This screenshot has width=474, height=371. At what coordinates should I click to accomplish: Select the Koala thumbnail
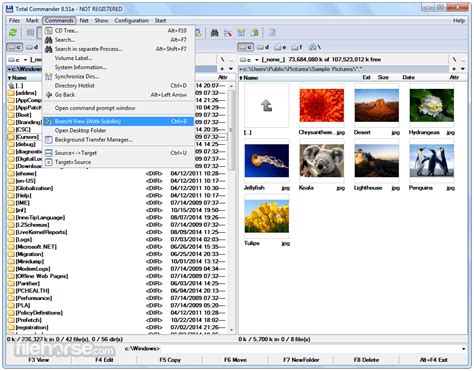pyautogui.click(x=321, y=161)
